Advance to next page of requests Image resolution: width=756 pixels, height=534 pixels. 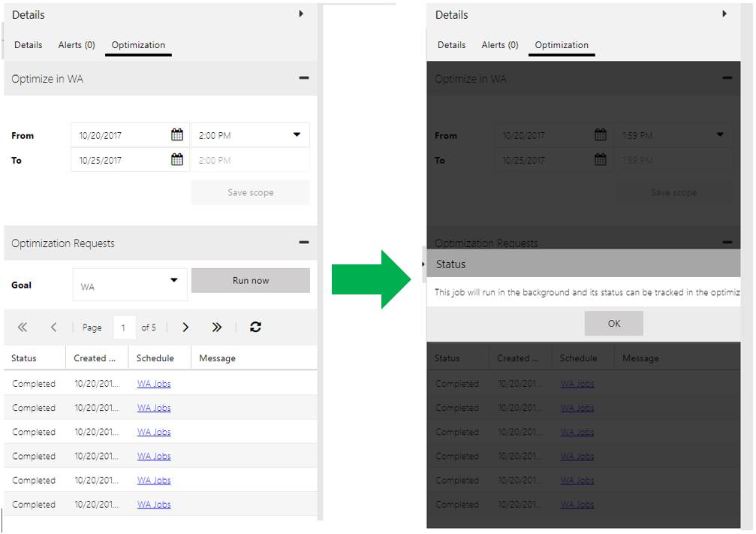[185, 327]
